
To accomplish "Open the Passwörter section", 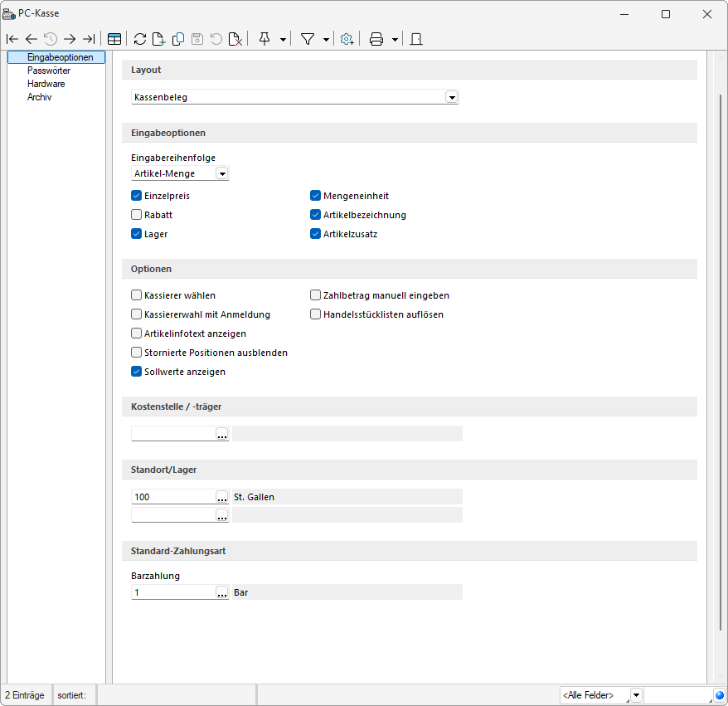I will click(x=48, y=71).
